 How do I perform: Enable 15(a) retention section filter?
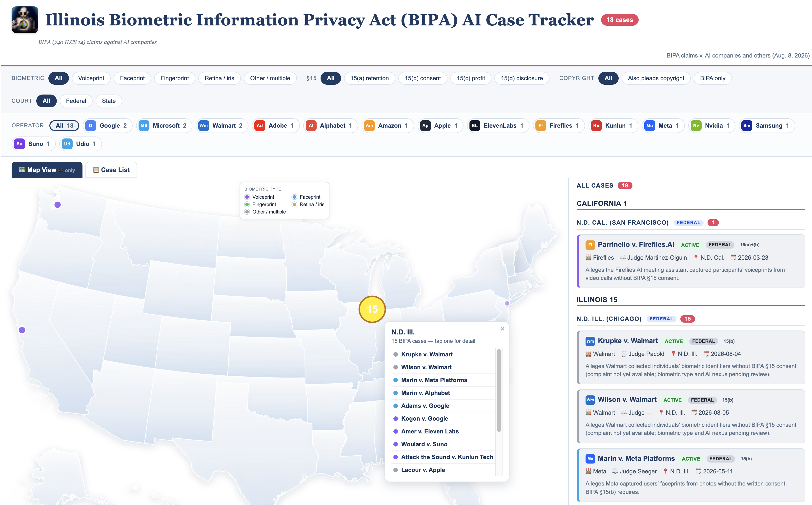click(369, 78)
